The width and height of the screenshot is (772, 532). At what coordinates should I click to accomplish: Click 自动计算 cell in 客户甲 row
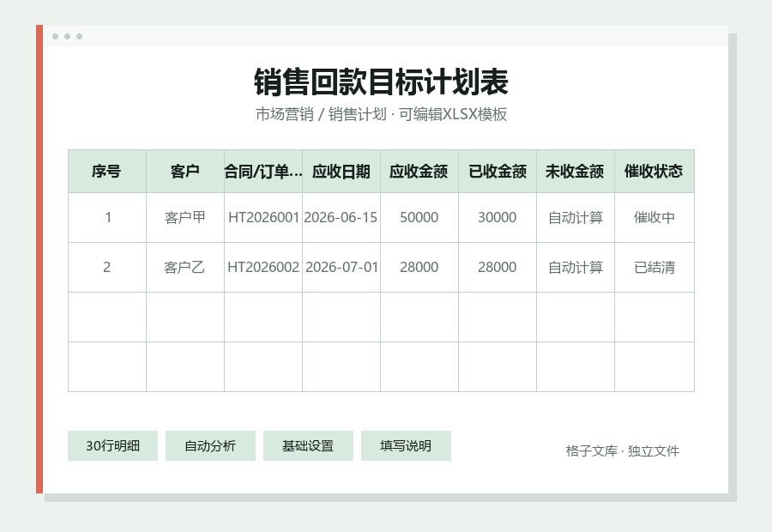[576, 217]
